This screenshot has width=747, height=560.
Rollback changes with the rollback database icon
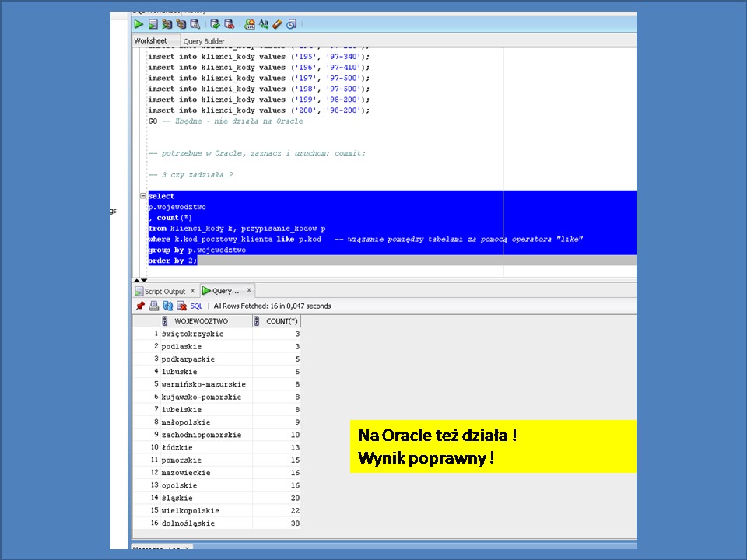tap(229, 24)
